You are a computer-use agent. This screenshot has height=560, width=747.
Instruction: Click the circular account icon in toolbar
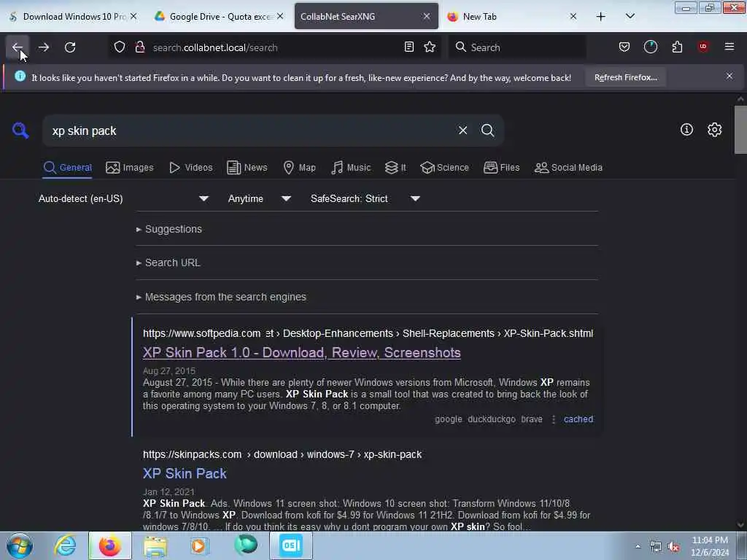pos(650,47)
